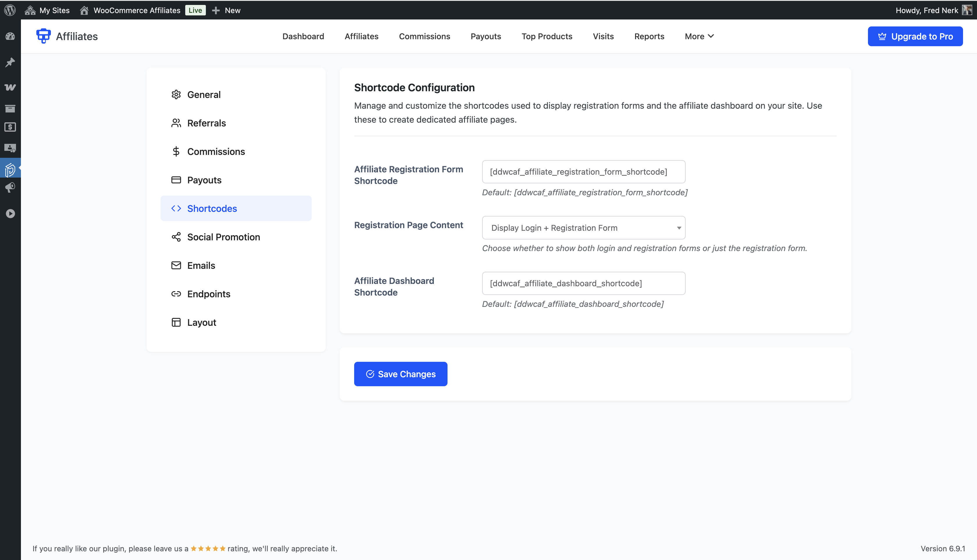Click the Affiliates plugin logo icon
The height and width of the screenshot is (560, 977).
click(x=43, y=36)
